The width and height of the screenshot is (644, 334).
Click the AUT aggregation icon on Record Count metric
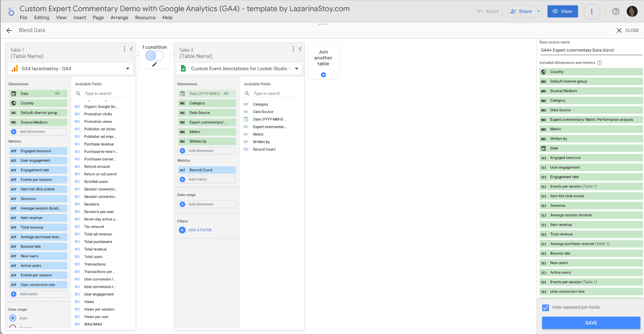(x=182, y=170)
